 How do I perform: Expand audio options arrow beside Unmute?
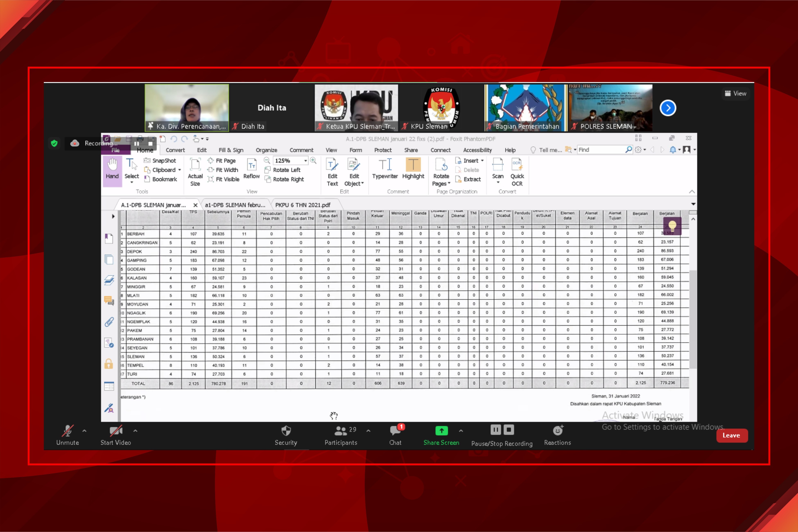pos(84,431)
